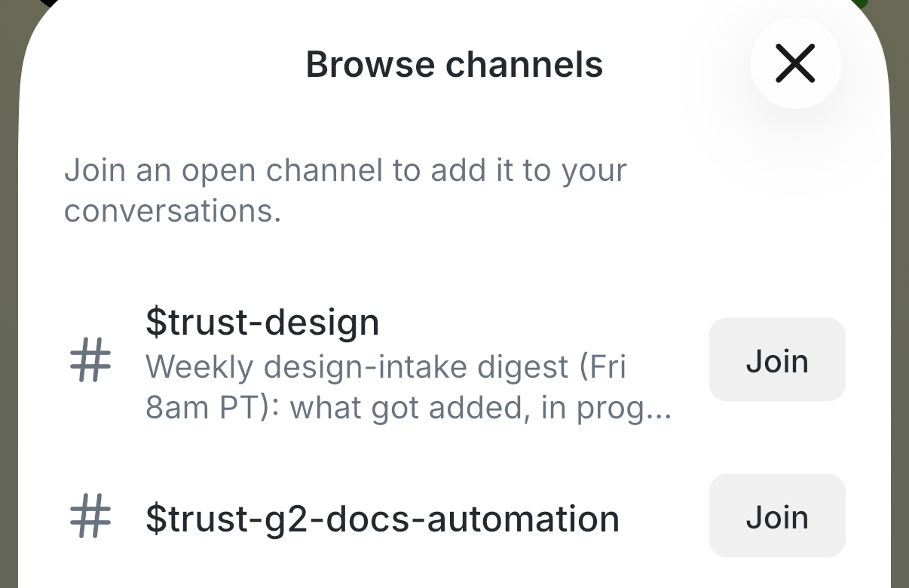Click the hash icon beside $trust-g2-docs-automation
Screen dimensions: 909x588
pyautogui.click(x=90, y=516)
